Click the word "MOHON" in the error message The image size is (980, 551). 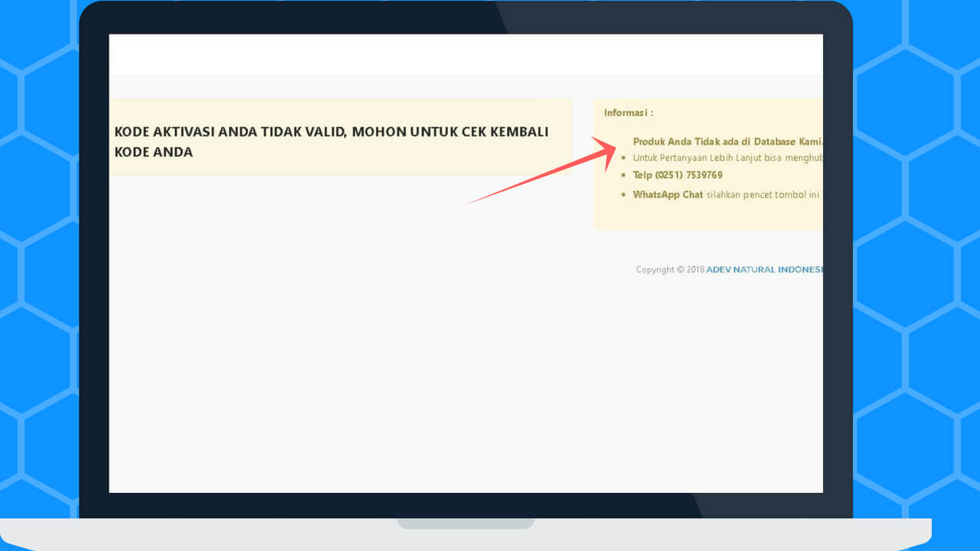(379, 132)
